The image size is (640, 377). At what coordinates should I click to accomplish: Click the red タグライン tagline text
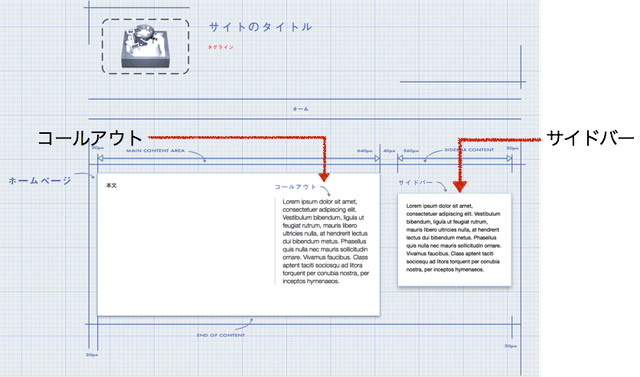pos(221,47)
